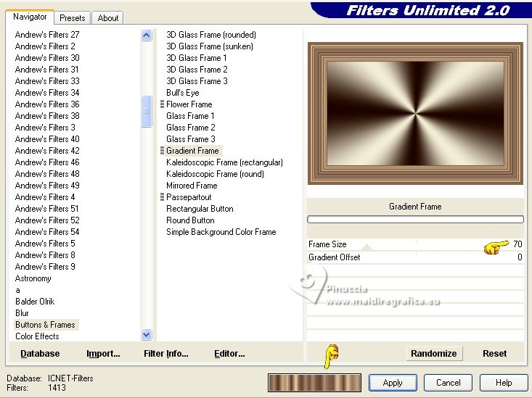532x398 pixels.
Task: Choose the Flower Frame filter
Action: 189,104
